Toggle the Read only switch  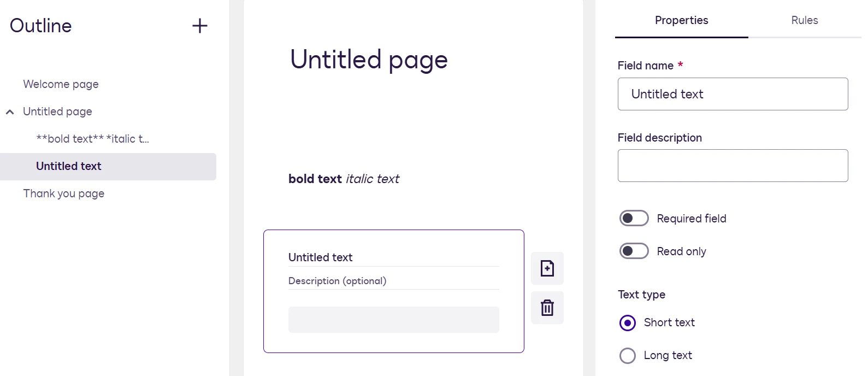coord(634,251)
